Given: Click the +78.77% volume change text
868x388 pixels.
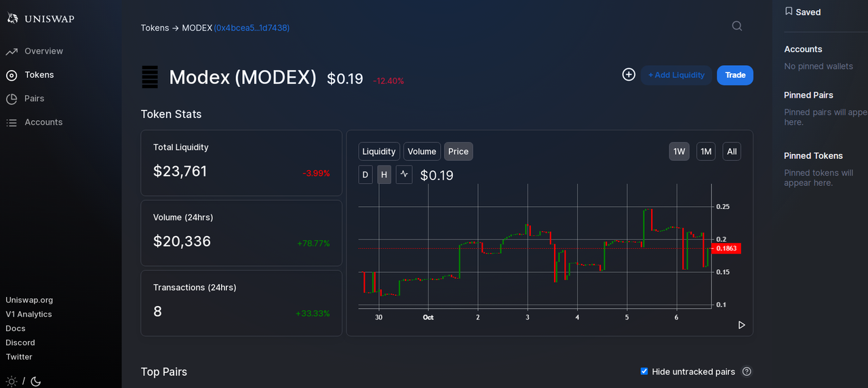Looking at the screenshot, I should coord(313,243).
